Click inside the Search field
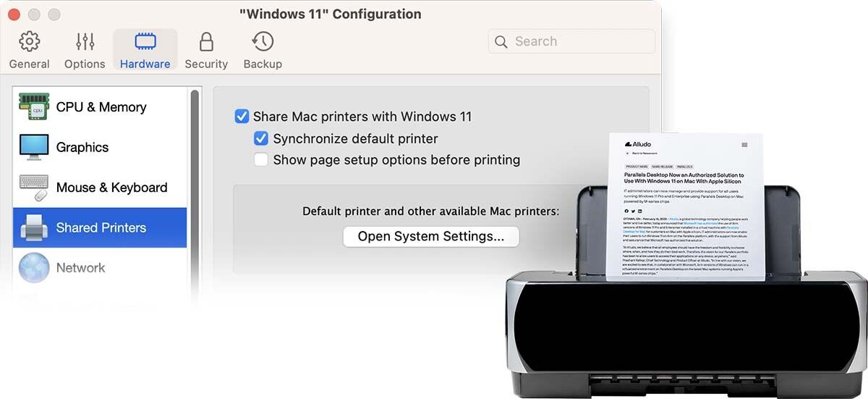This screenshot has width=868, height=399. coord(571,41)
